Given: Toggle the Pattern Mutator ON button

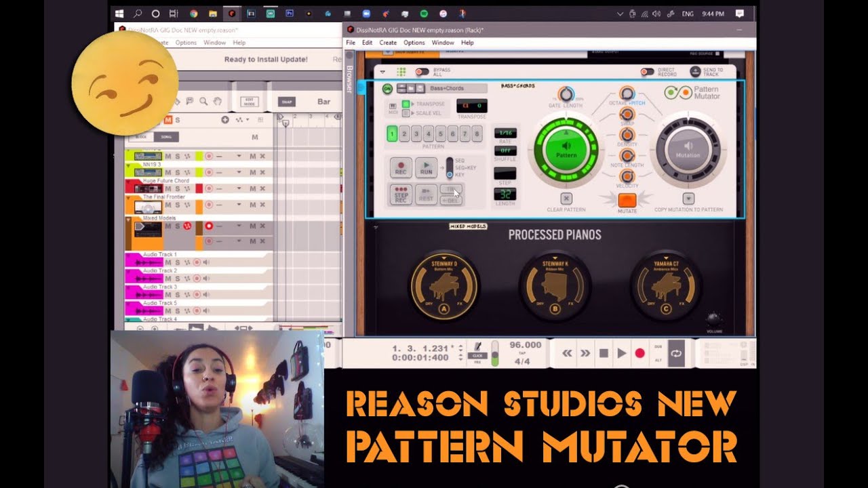Looking at the screenshot, I should pyautogui.click(x=387, y=89).
